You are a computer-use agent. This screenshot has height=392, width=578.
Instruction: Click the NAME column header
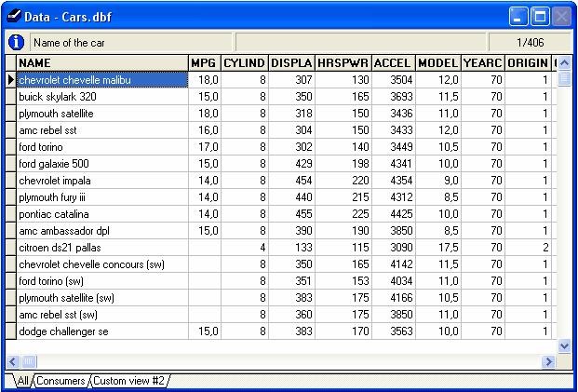pyautogui.click(x=102, y=63)
